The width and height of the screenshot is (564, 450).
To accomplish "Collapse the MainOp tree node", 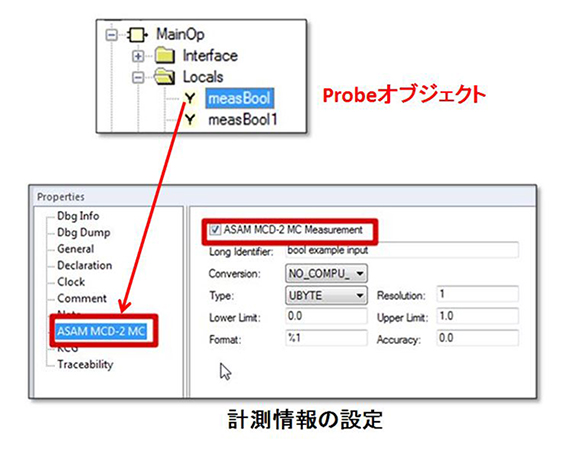I will [112, 35].
